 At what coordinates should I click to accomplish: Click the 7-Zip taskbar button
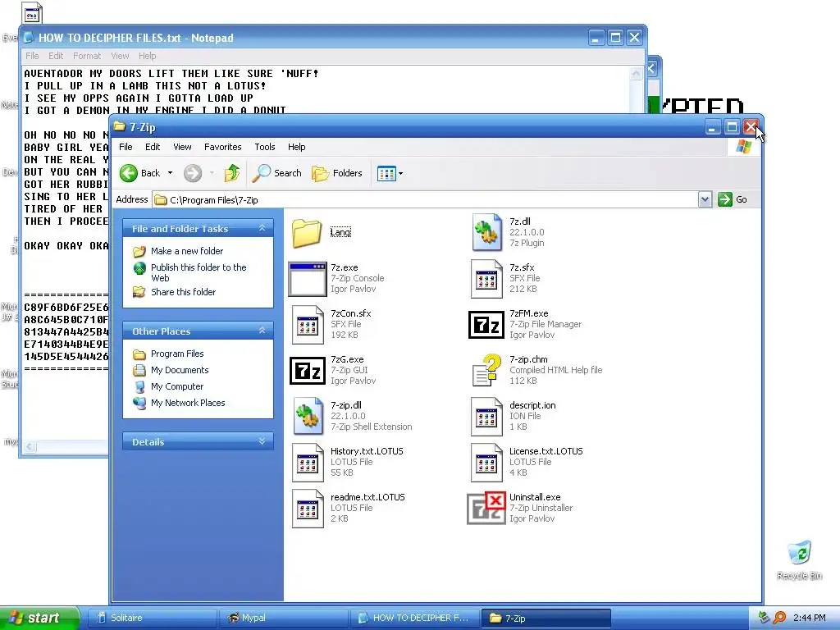pos(546,618)
